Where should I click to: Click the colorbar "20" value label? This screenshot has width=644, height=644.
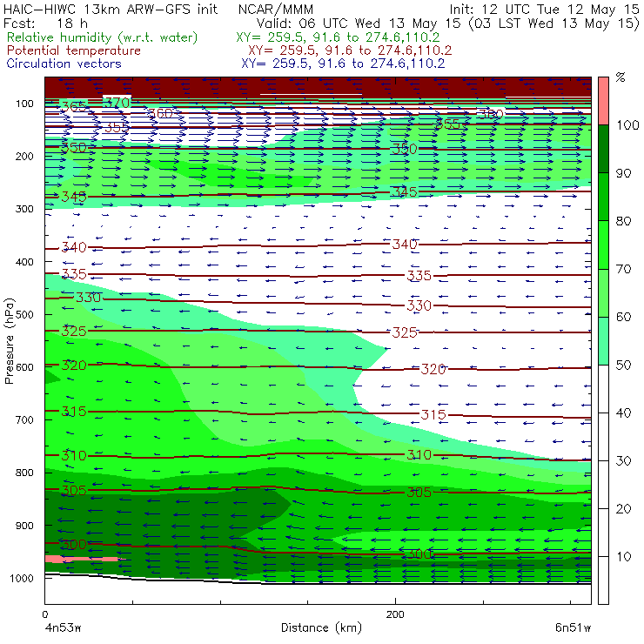point(623,509)
